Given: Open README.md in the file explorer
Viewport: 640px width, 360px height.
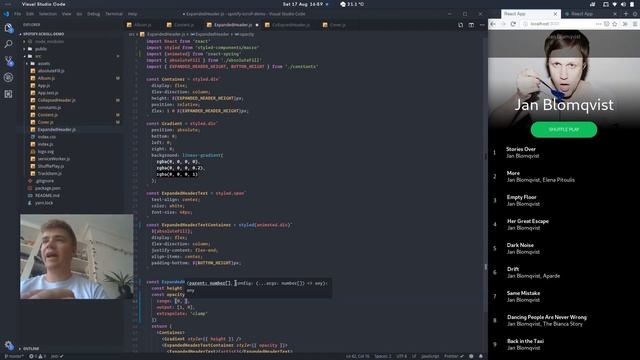Looking at the screenshot, I should [x=47, y=196].
